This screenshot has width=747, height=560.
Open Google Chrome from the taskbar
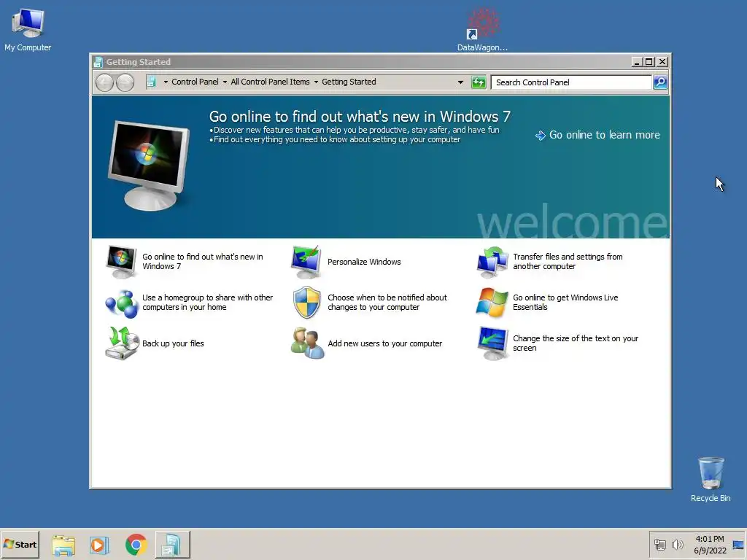136,545
